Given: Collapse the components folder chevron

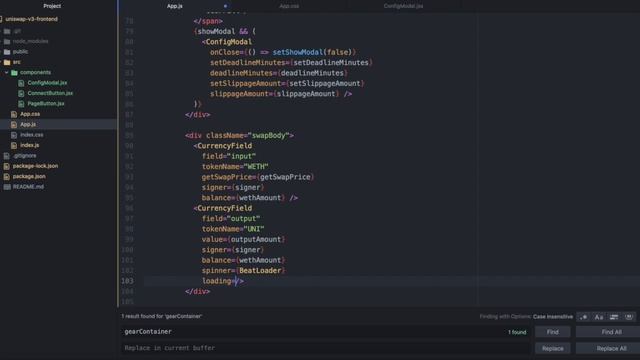Looking at the screenshot, I should tap(7, 73).
